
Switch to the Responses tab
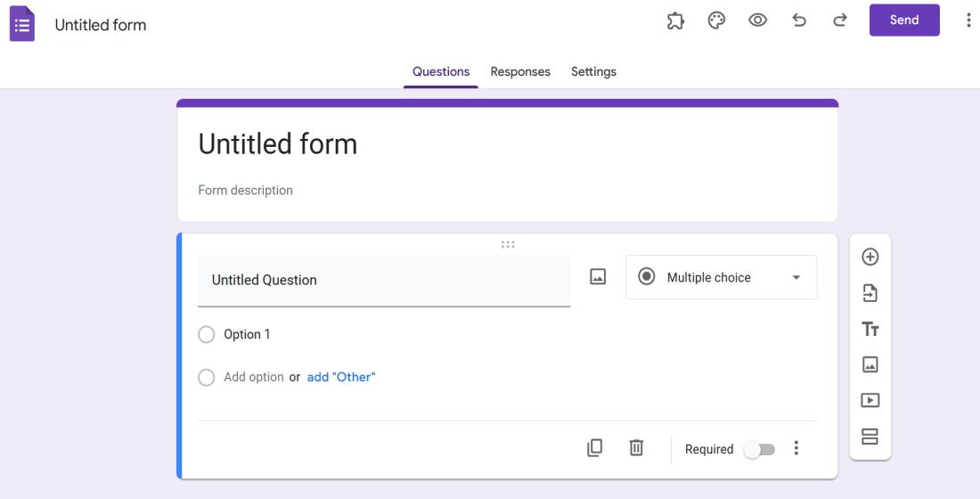coord(520,71)
